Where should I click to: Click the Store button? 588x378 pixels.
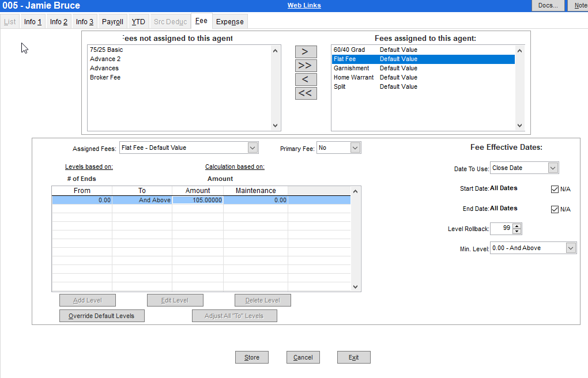251,357
